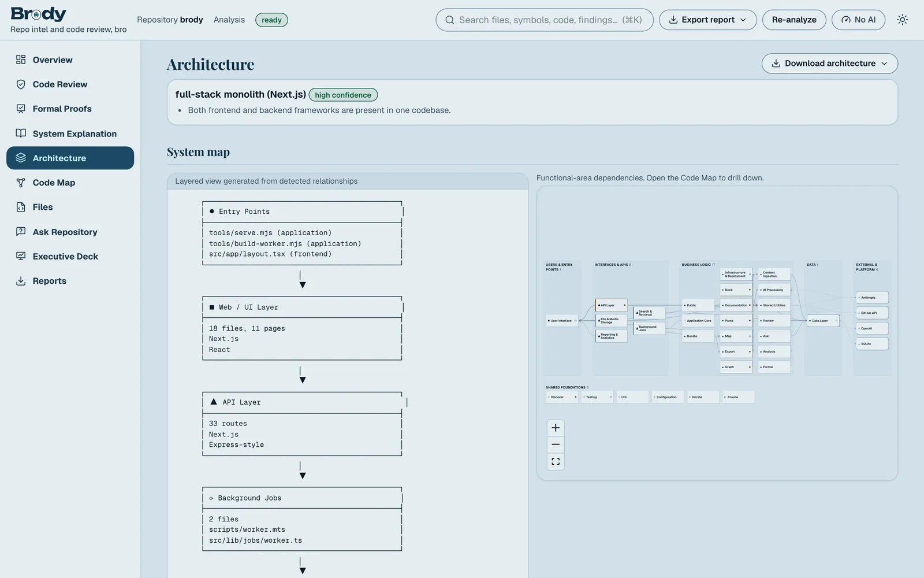Click the System Explanation book icon

click(21, 134)
